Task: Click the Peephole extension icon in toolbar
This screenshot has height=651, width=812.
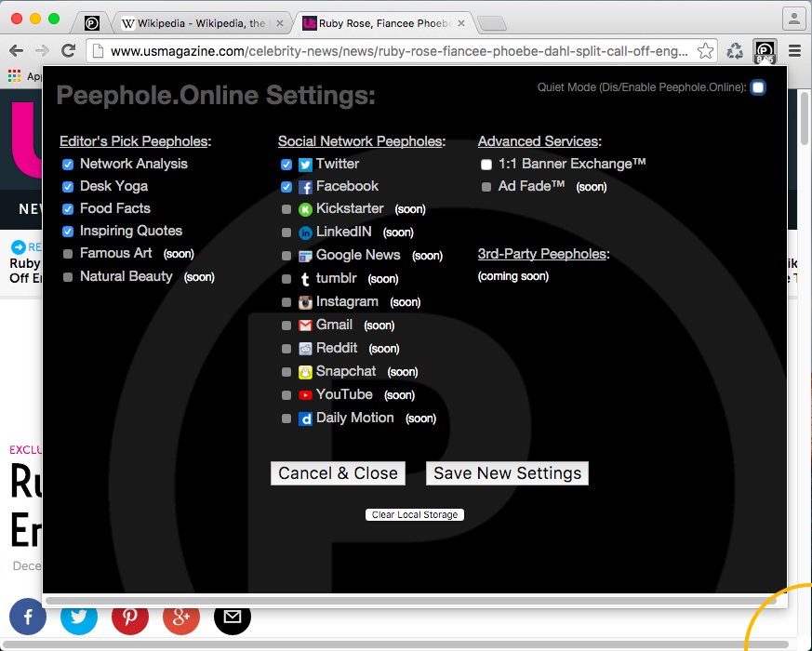Action: pos(765,51)
